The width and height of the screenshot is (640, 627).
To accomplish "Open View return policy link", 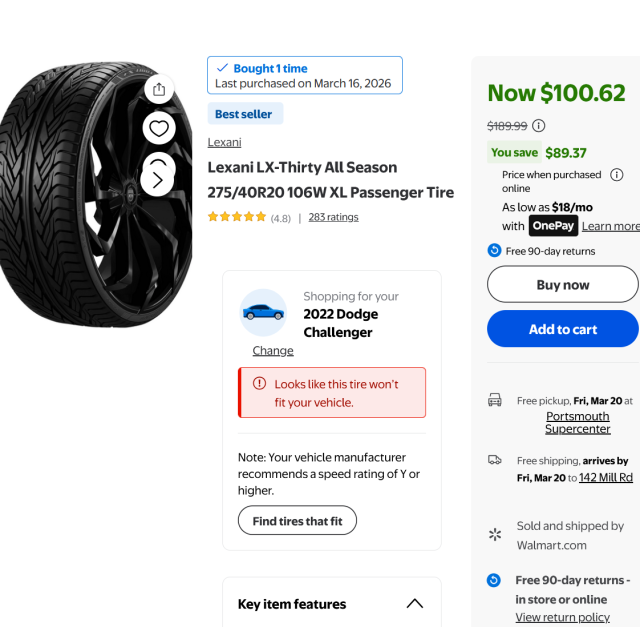I will pyautogui.click(x=562, y=617).
